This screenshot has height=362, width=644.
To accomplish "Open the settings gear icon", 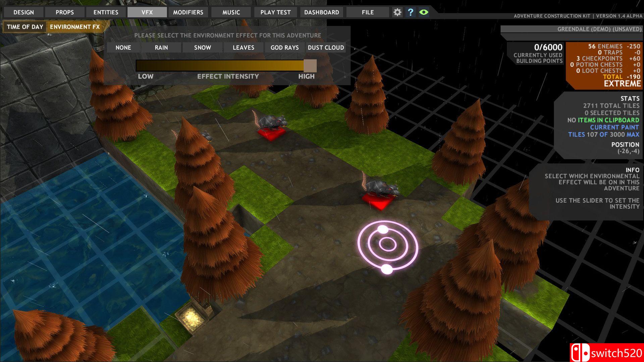I will point(397,12).
